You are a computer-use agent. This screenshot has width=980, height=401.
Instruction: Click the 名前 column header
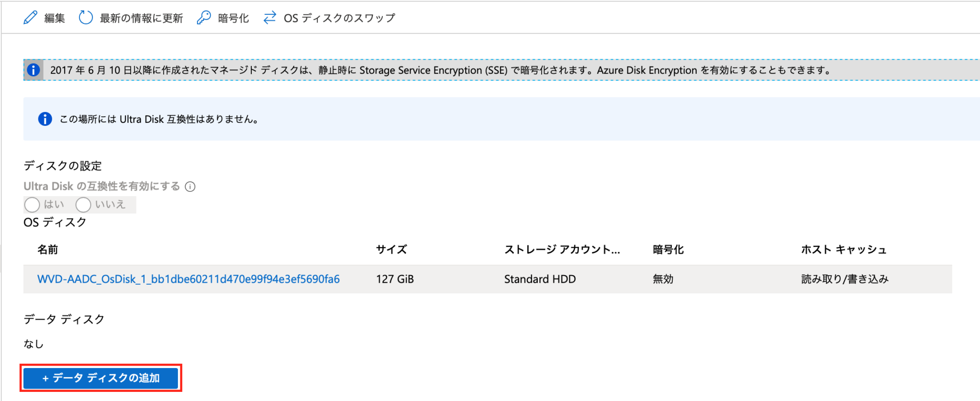coord(48,249)
